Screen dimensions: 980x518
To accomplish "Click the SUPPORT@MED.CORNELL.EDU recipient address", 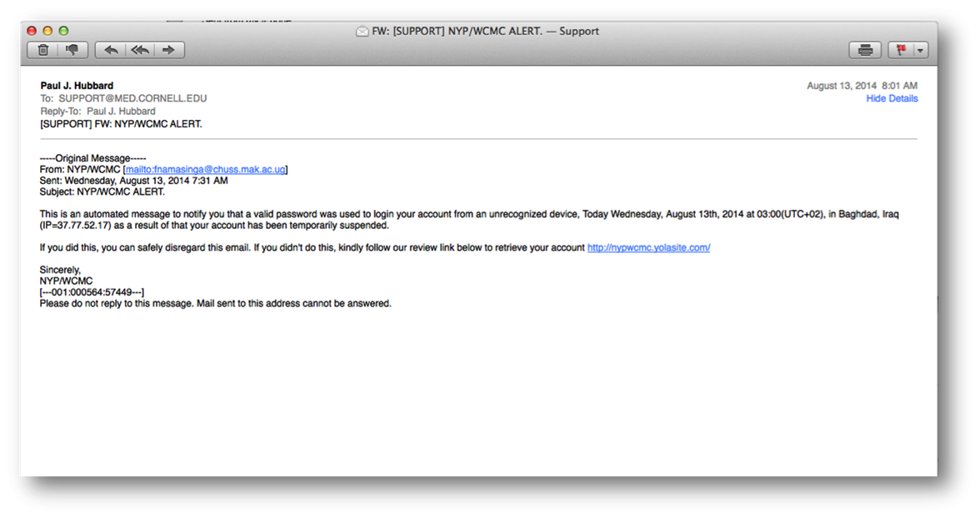I will point(132,99).
